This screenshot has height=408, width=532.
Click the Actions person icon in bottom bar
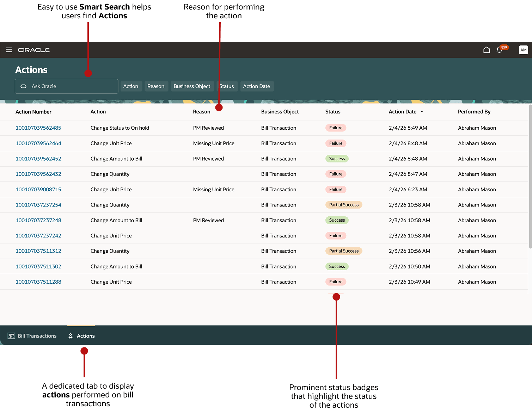tap(70, 335)
